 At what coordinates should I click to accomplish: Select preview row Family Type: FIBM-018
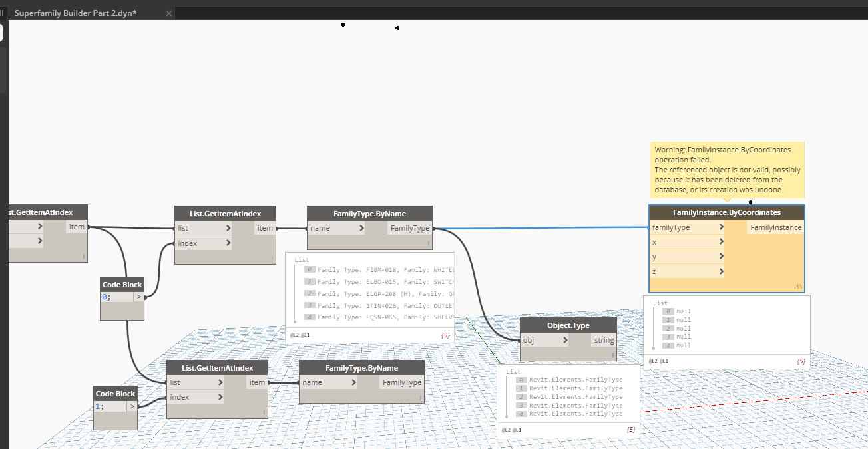(x=378, y=270)
